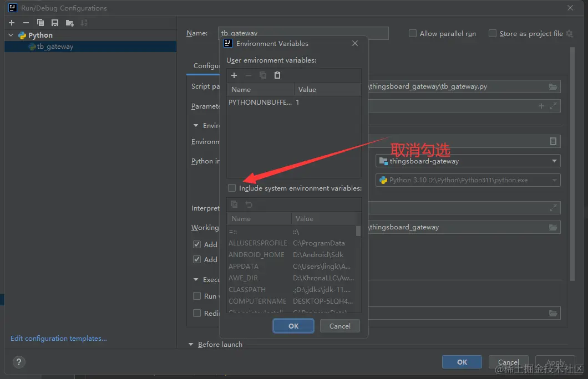Click the Working directory input field
The height and width of the screenshot is (379, 588).
pyautogui.click(x=465, y=227)
